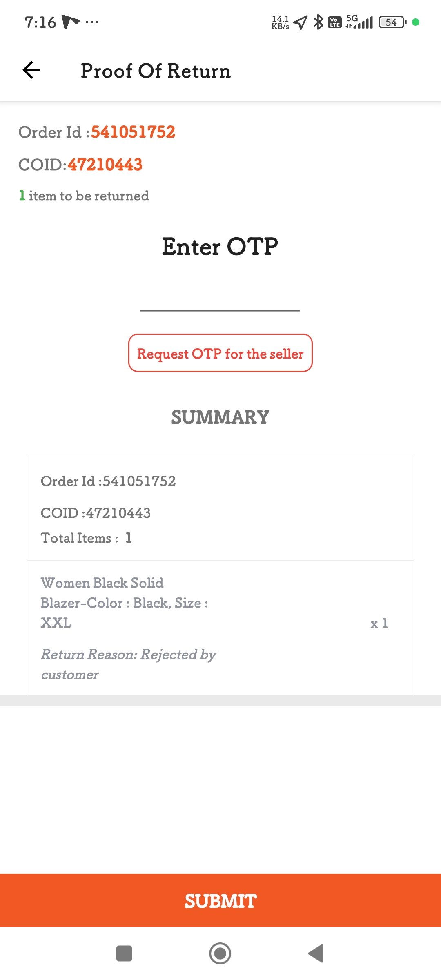Tap the Android home circle button

(220, 954)
